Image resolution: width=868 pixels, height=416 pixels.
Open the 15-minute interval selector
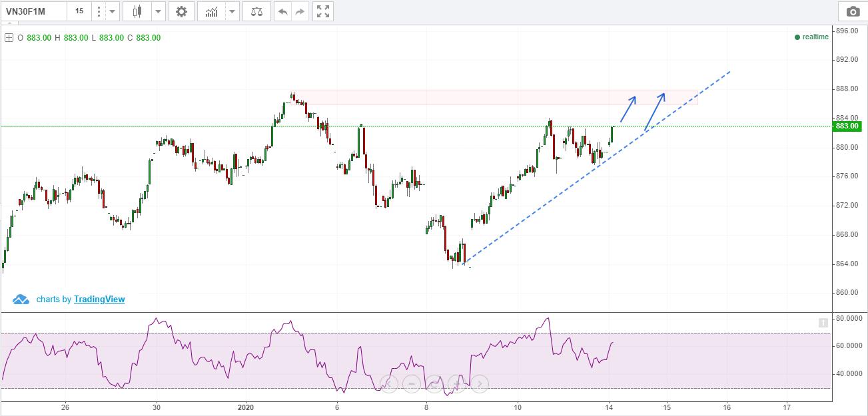(79, 11)
